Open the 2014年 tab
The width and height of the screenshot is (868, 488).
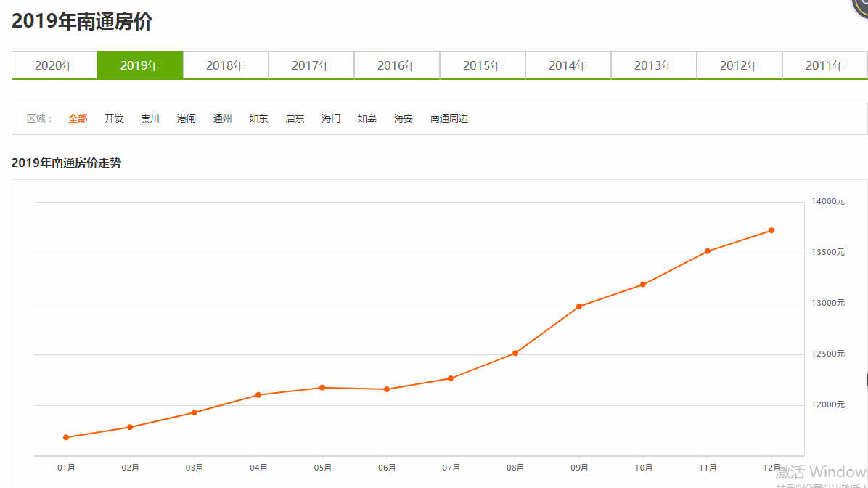click(x=568, y=65)
